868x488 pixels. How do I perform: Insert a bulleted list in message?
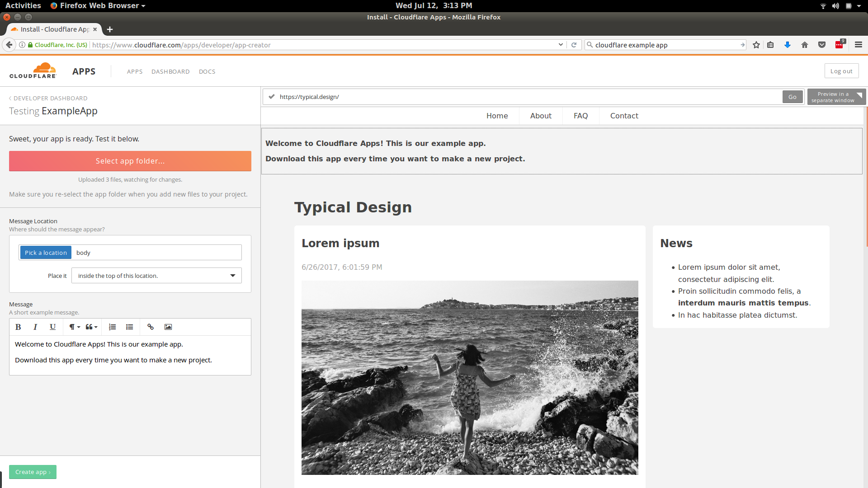[130, 327]
